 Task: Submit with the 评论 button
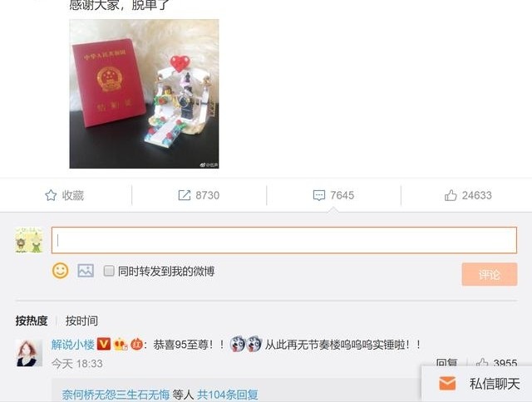[x=490, y=274]
